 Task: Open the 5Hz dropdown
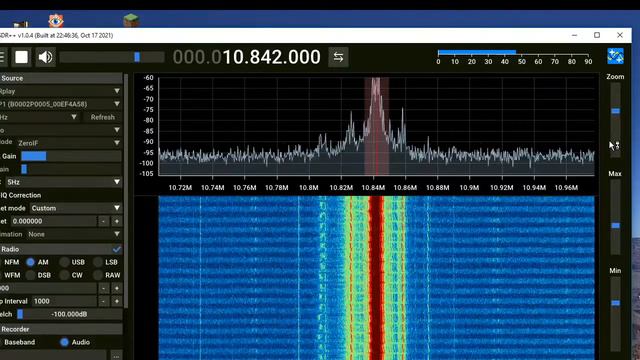(x=63, y=182)
